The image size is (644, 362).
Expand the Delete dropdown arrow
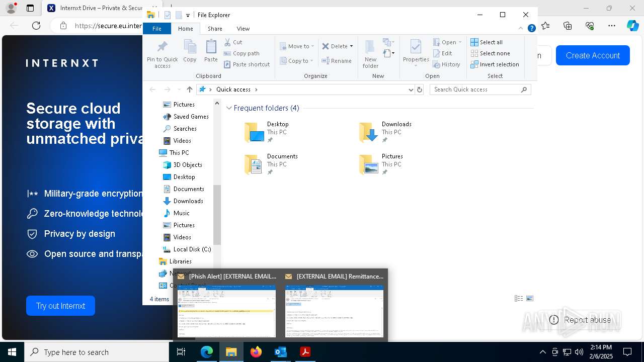pyautogui.click(x=351, y=46)
